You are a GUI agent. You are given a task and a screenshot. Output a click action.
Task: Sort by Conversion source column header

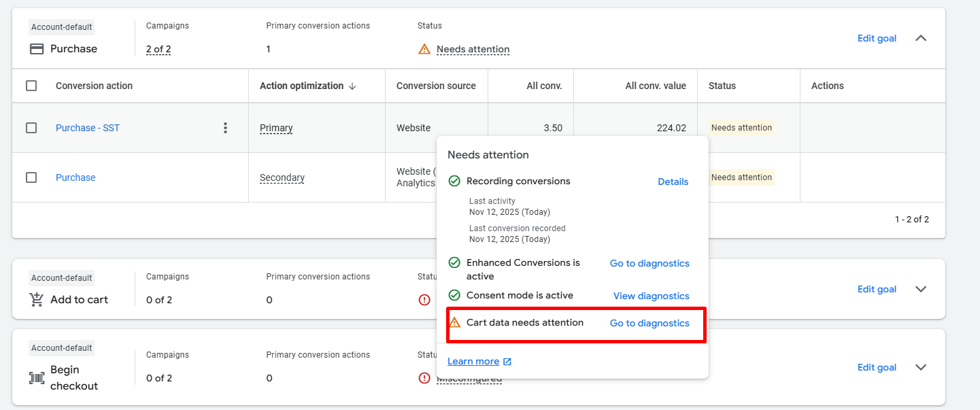[x=436, y=86]
